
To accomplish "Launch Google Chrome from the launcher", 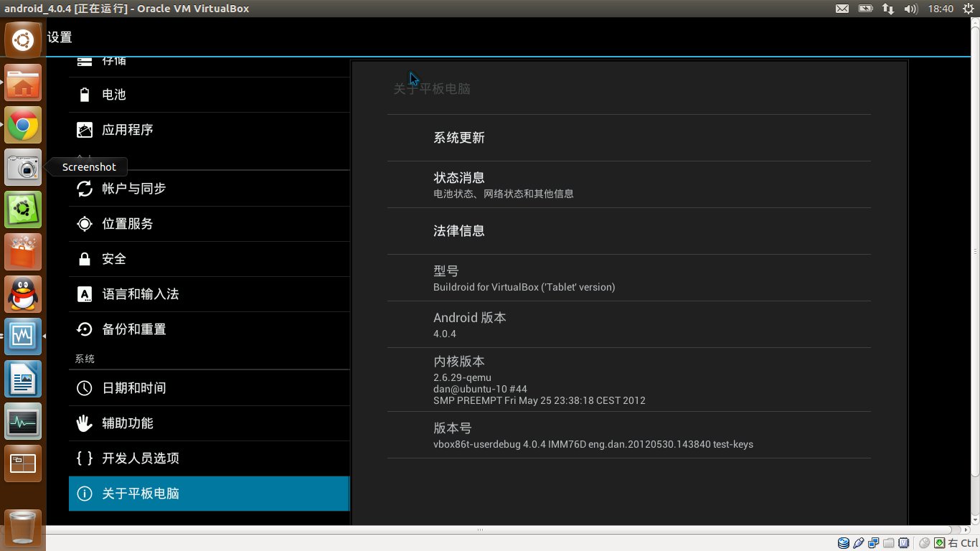I will [23, 126].
